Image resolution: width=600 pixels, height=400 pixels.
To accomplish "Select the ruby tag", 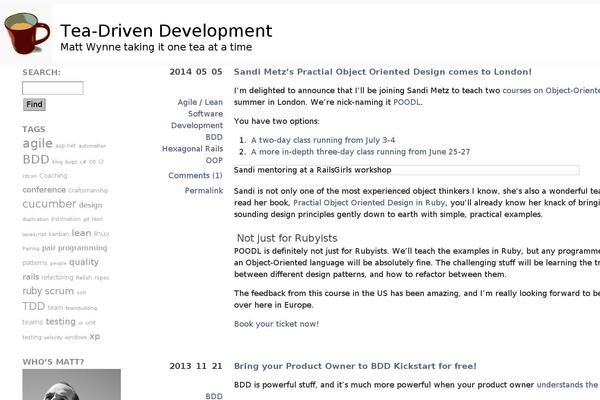I will (x=32, y=291).
